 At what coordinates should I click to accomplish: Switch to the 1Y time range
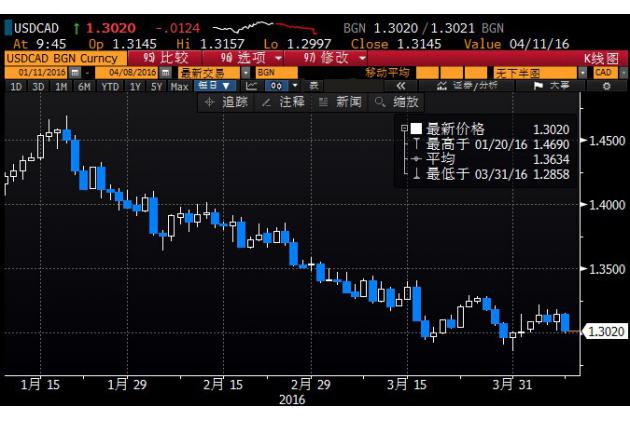(134, 87)
